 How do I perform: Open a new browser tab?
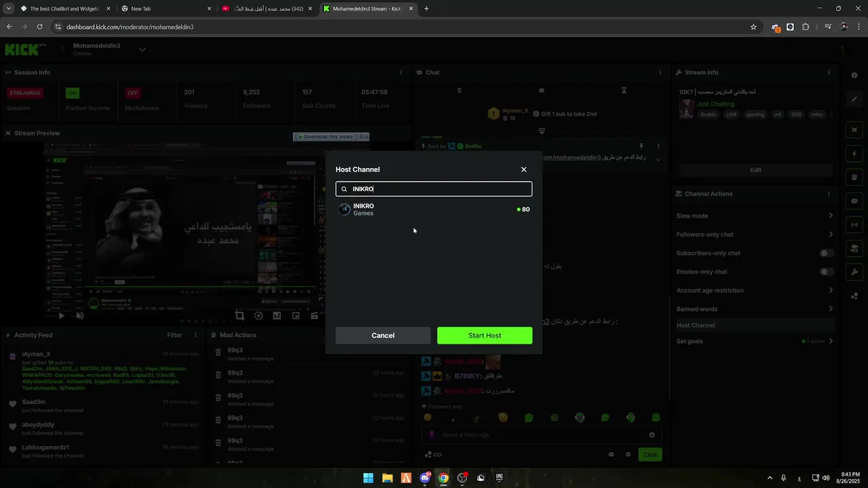click(426, 9)
